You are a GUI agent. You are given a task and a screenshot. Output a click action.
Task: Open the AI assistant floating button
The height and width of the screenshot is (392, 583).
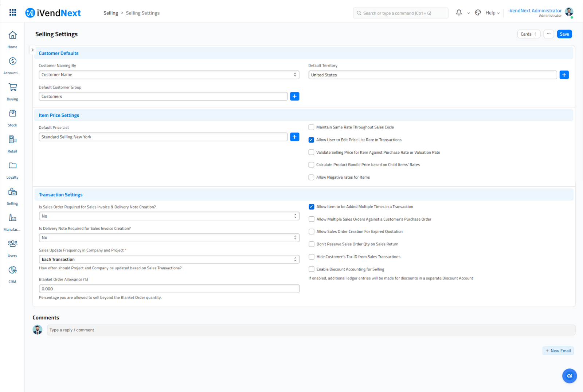[x=569, y=376]
